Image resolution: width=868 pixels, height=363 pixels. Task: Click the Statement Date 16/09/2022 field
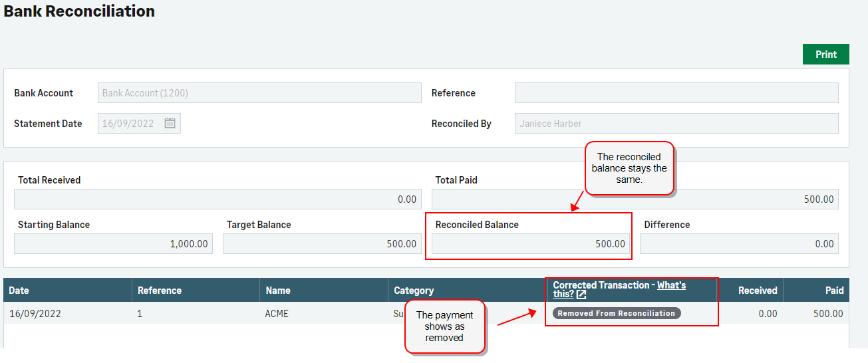(x=131, y=124)
